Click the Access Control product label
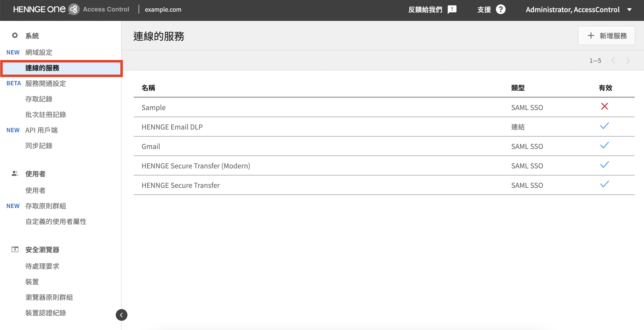The width and height of the screenshot is (644, 330). [x=106, y=9]
